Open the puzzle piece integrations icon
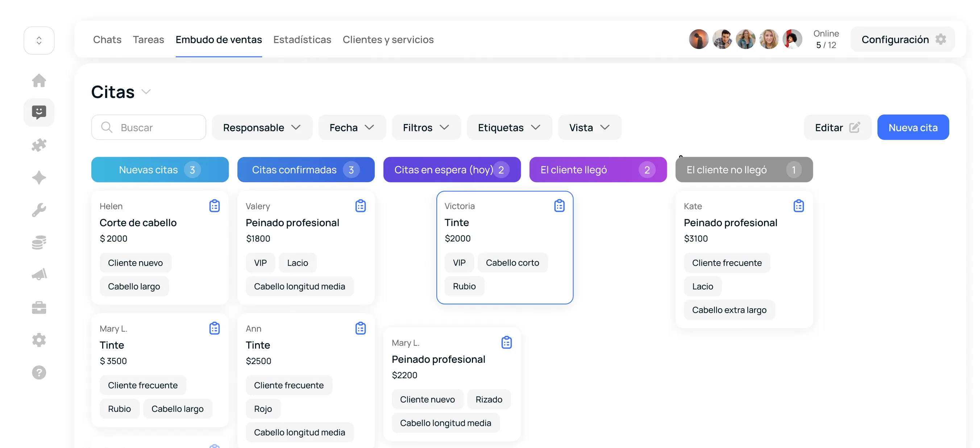 click(39, 145)
